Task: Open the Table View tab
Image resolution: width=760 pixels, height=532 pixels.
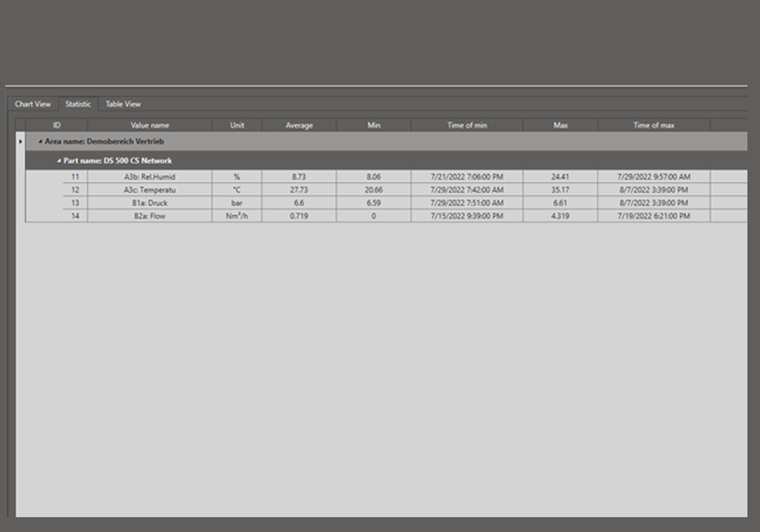Action: [x=123, y=104]
